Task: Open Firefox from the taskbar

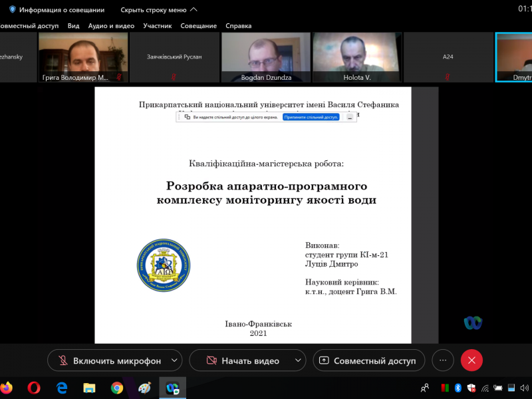Action: (7, 387)
